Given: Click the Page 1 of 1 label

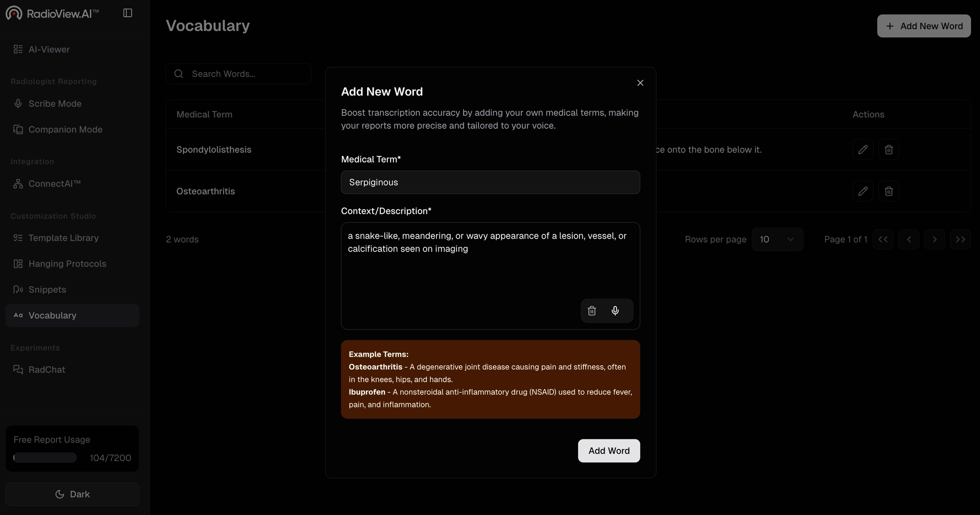Looking at the screenshot, I should point(846,239).
